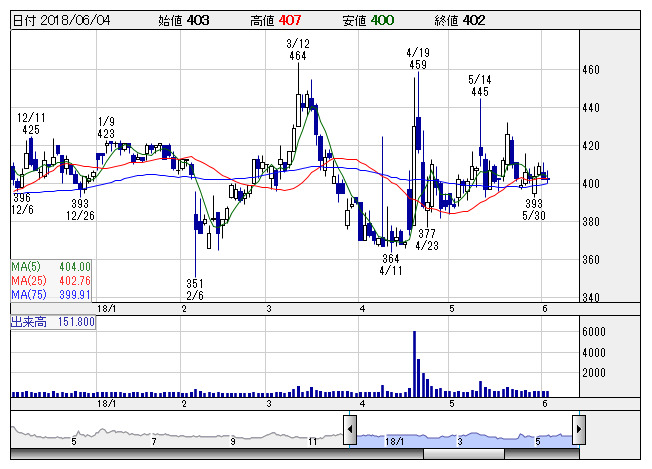Click the 4/11 low label of 364
Screen dimensions: 652x469
point(391,265)
